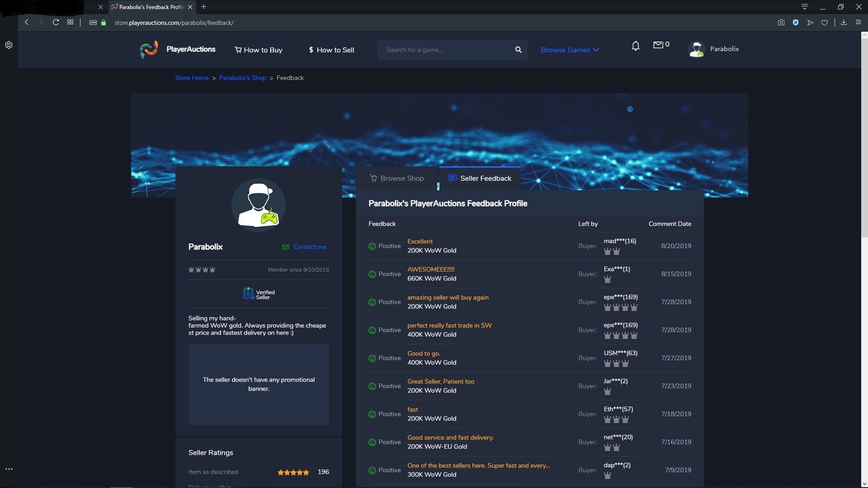Click the Good to go. comment
The height and width of the screenshot is (488, 868).
click(424, 353)
